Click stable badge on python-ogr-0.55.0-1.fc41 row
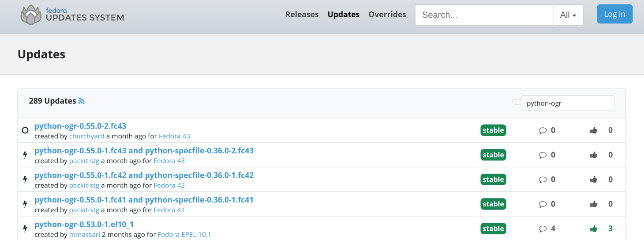Screen dimensions: 644x240 (x=493, y=204)
